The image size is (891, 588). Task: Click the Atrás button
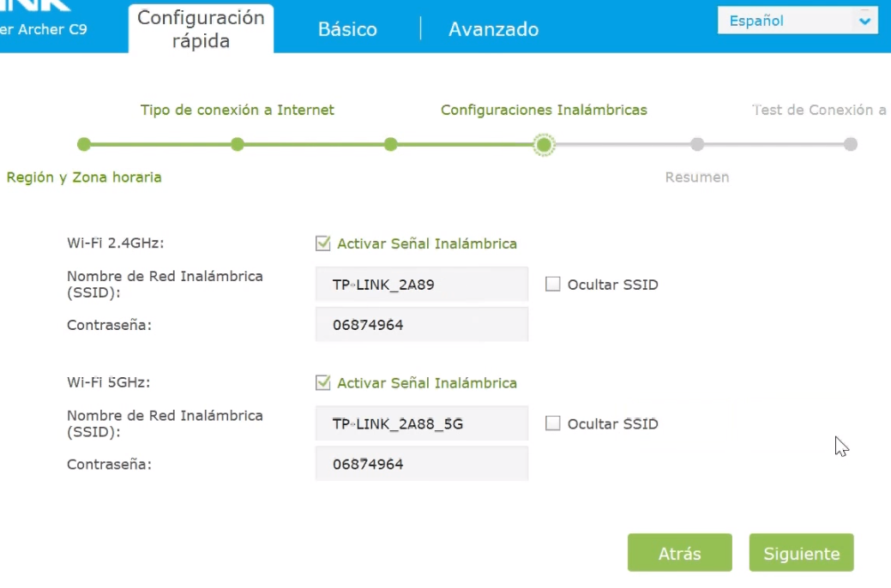coord(679,553)
